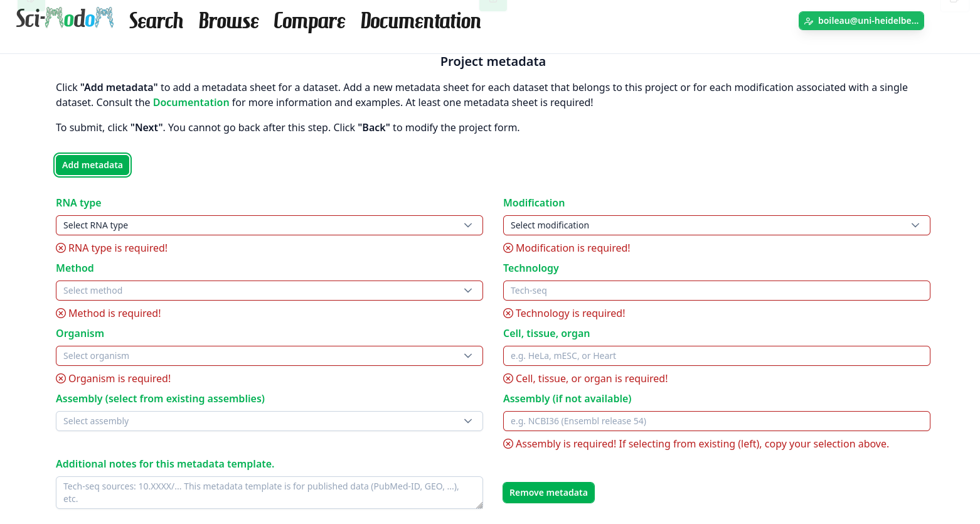Screen dimensions: 980x524
Task: Click the Sci-ModoM logo
Action: pyautogui.click(x=65, y=19)
